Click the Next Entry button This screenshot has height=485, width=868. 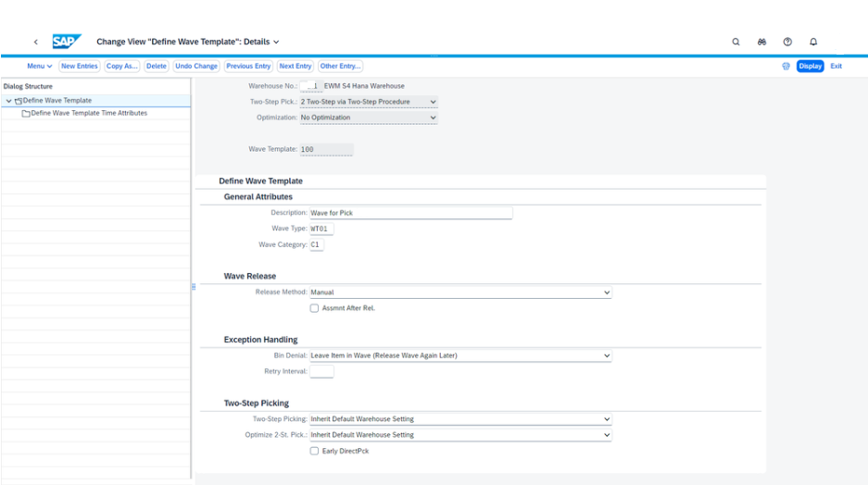click(296, 67)
